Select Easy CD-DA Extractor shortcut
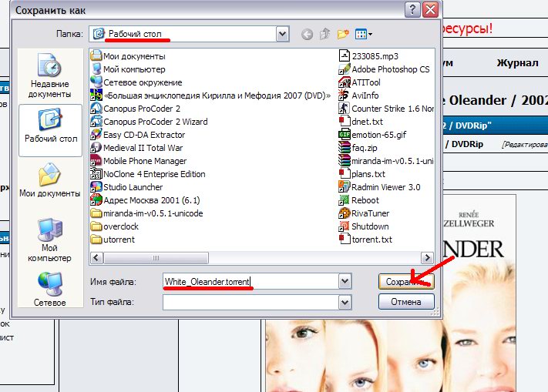Viewport: 548px width, 392px height. [x=138, y=135]
